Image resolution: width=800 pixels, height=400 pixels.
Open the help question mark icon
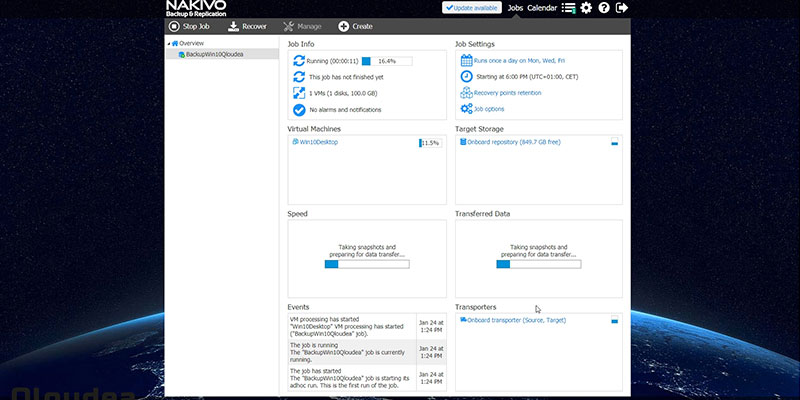(x=604, y=8)
